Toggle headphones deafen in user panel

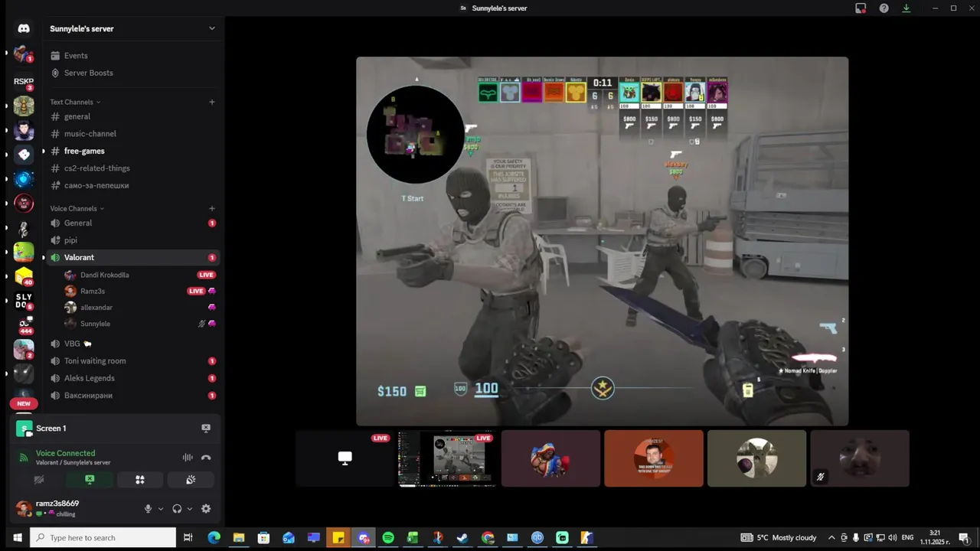177,509
